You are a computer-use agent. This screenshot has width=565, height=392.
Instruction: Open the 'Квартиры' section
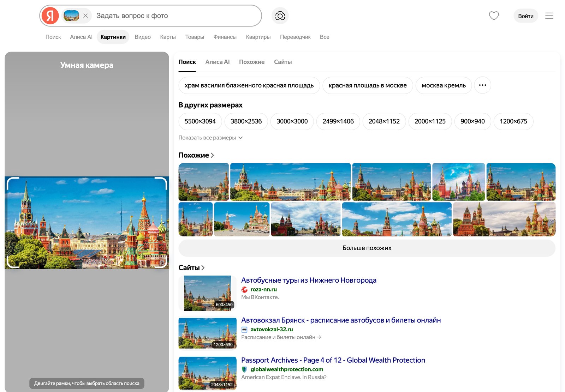pyautogui.click(x=258, y=37)
